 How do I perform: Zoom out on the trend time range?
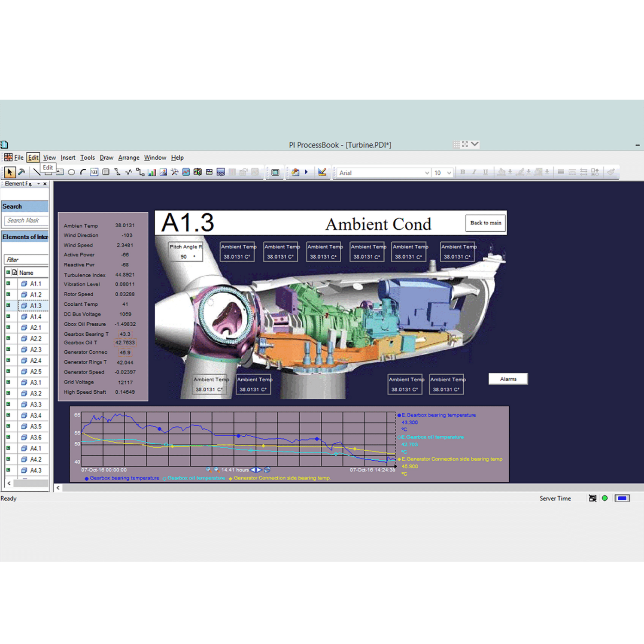(216, 470)
